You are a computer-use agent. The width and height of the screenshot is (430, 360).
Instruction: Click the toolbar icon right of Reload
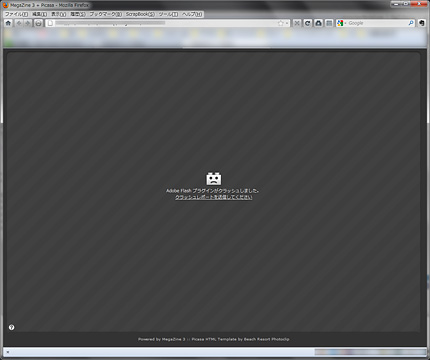318,23
